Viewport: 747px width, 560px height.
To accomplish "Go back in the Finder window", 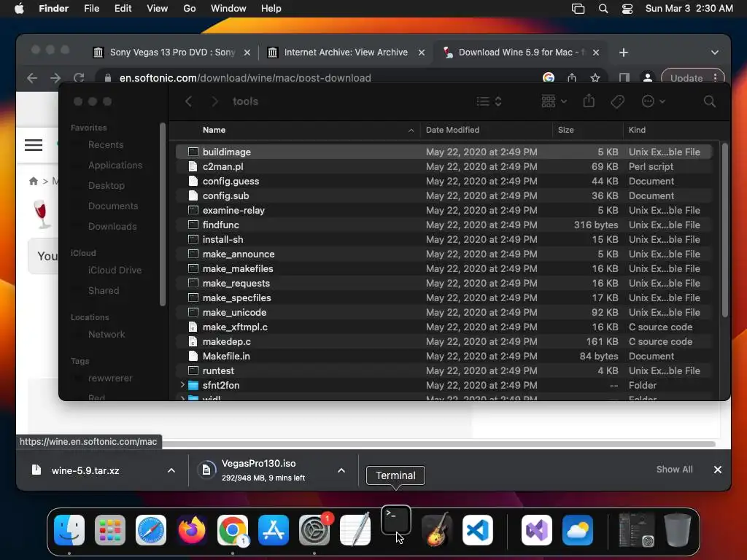I will point(189,101).
